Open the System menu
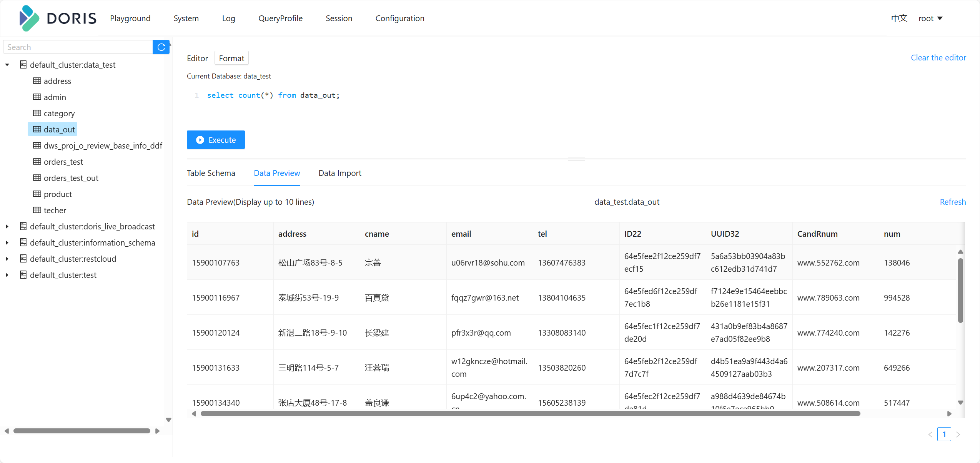The image size is (980, 463). tap(186, 18)
